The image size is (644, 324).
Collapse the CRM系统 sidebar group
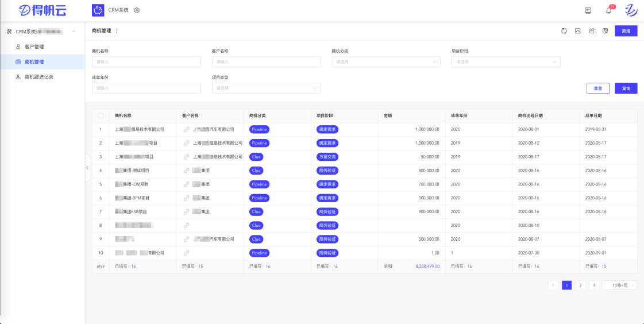click(x=74, y=32)
